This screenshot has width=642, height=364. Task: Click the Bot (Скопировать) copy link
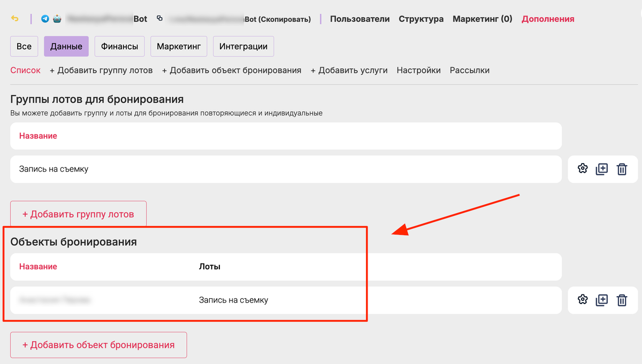tap(240, 19)
